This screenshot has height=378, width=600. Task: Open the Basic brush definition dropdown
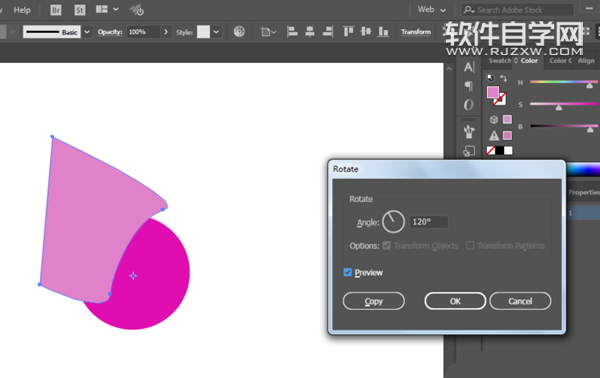[x=87, y=32]
